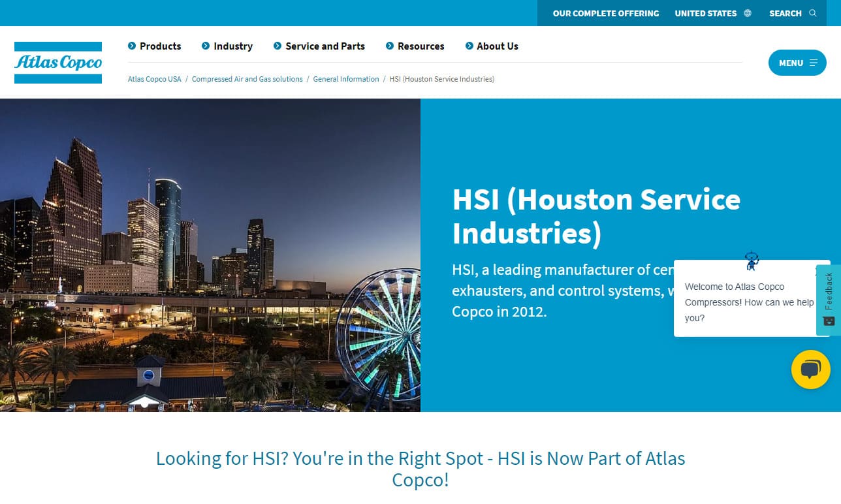The height and width of the screenshot is (504, 841).
Task: Open OUR COMPLETE OFFERING link
Action: [605, 13]
